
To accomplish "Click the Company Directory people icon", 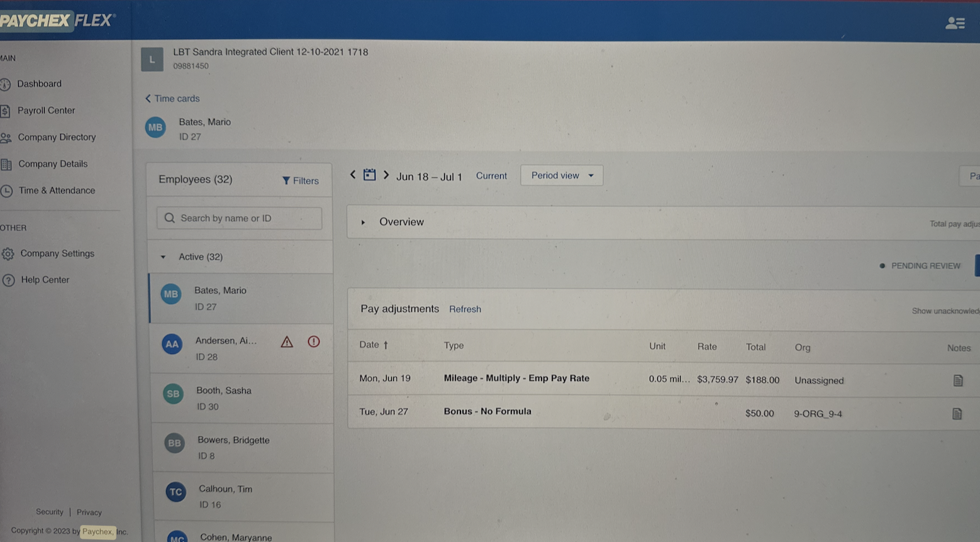I will (x=6, y=138).
